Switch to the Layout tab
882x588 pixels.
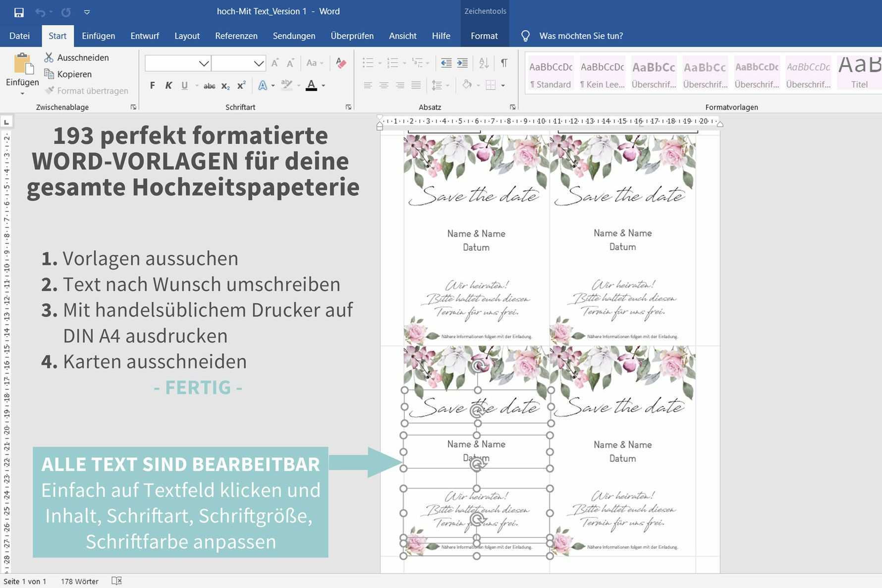(x=187, y=36)
